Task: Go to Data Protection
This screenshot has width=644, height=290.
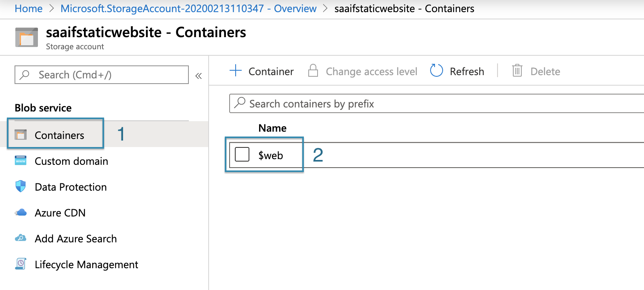Action: [71, 187]
